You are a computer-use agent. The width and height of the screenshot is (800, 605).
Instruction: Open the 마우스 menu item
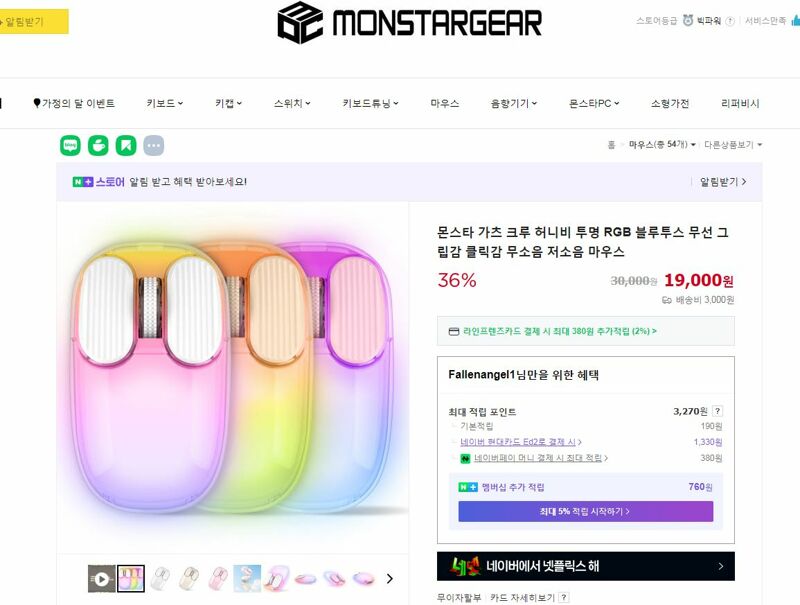coord(444,104)
